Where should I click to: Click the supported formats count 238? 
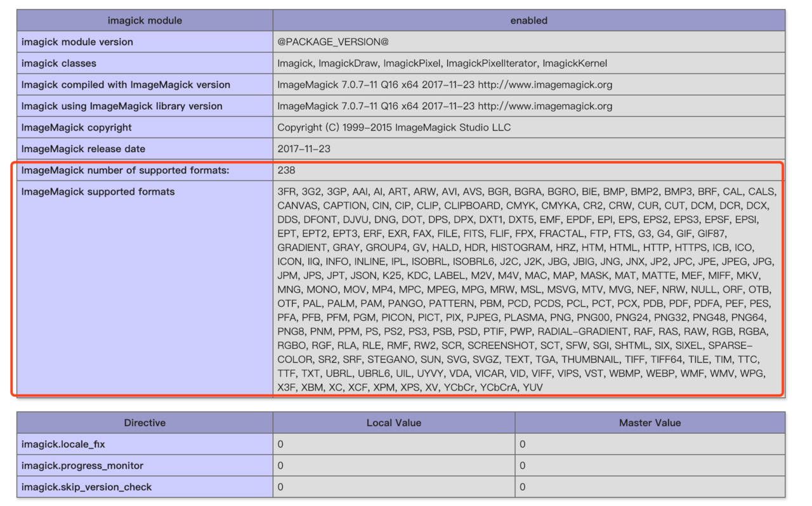tap(286, 171)
